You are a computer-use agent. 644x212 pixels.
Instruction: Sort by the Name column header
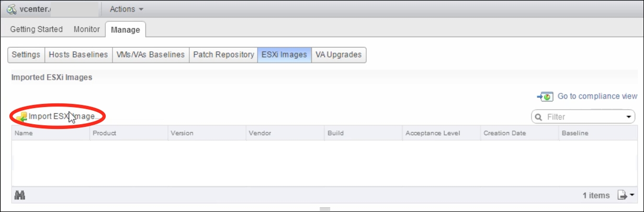(x=51, y=133)
